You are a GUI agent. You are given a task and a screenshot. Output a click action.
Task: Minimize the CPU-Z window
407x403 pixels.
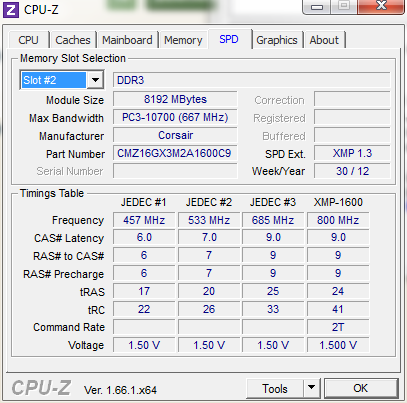click(x=317, y=7)
